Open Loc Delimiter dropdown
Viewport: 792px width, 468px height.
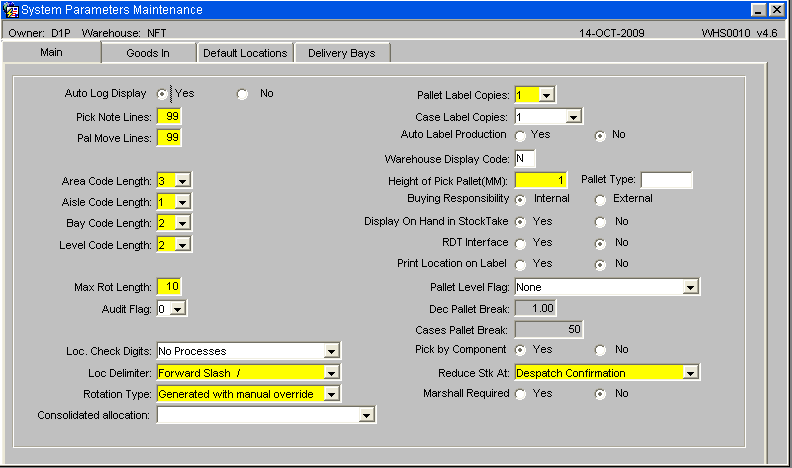tap(331, 373)
